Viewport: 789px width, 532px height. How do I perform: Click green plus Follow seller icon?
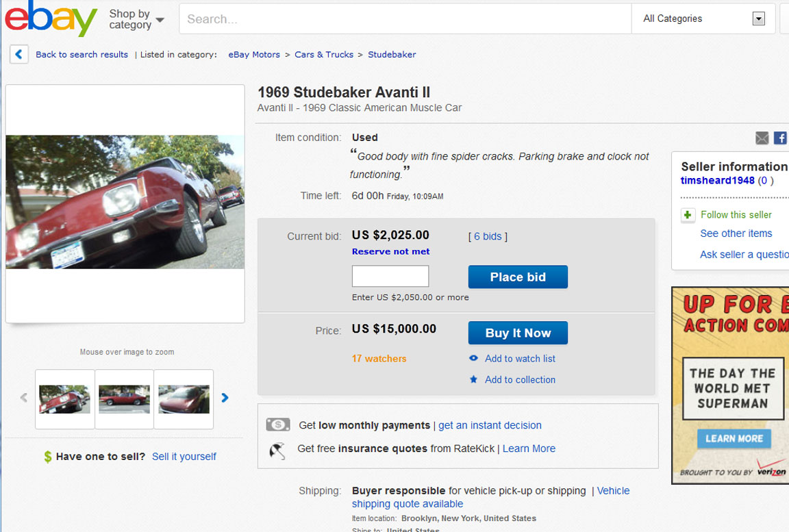point(688,215)
